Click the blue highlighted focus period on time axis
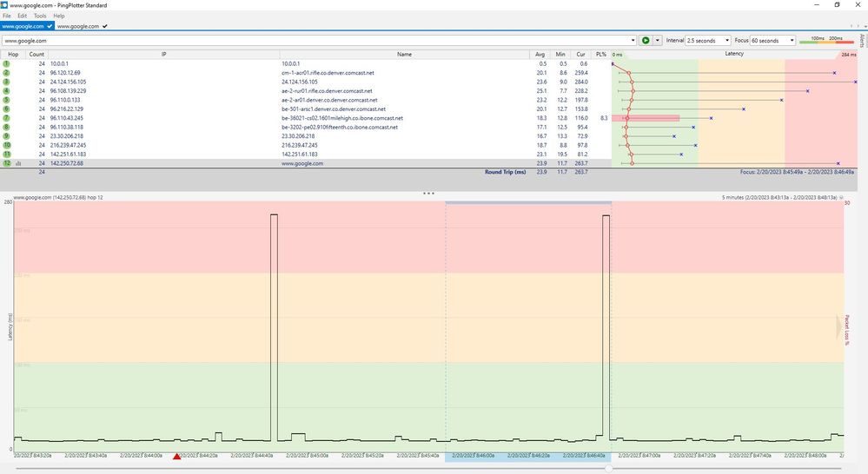 [528, 457]
